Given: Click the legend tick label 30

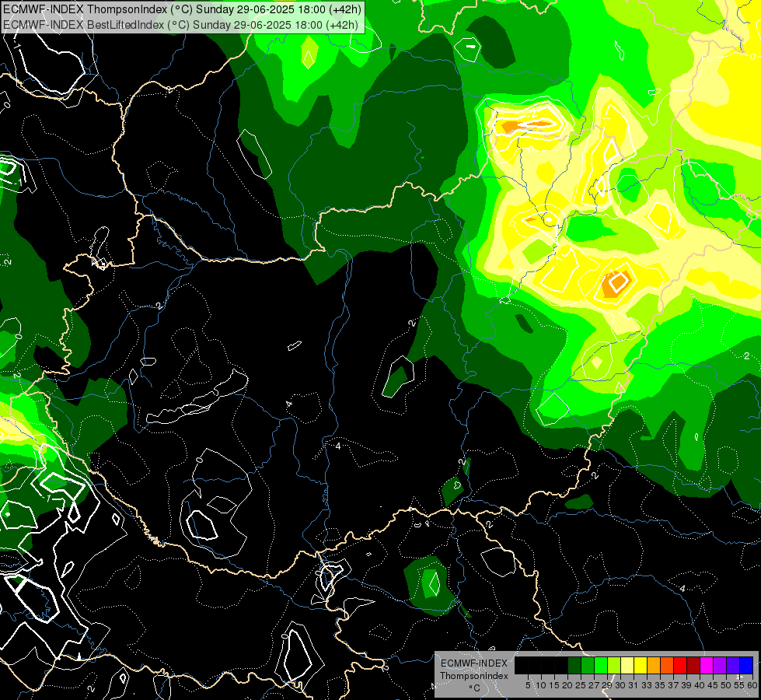Looking at the screenshot, I should pyautogui.click(x=621, y=685).
